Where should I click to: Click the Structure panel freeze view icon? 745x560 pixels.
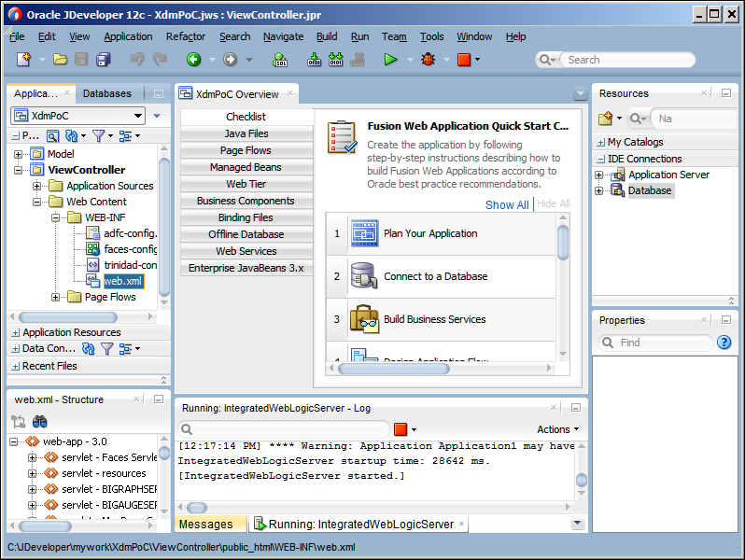tap(18, 421)
